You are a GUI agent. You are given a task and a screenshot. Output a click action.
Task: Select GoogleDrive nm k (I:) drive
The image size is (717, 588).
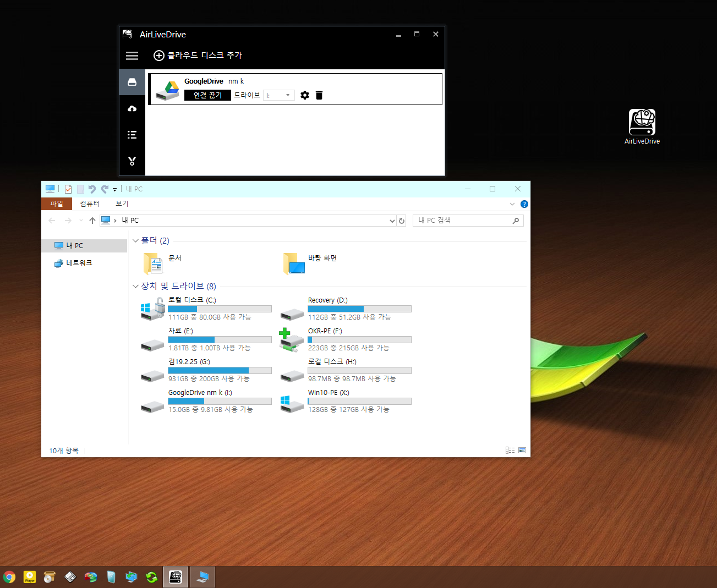pyautogui.click(x=206, y=401)
